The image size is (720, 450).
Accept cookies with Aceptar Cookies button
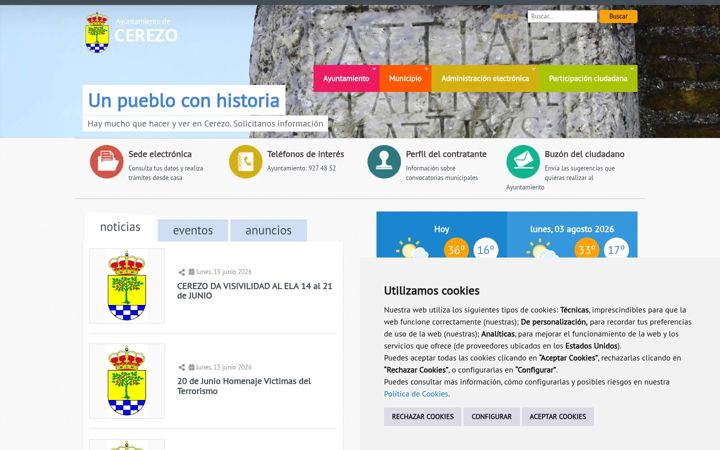click(558, 416)
